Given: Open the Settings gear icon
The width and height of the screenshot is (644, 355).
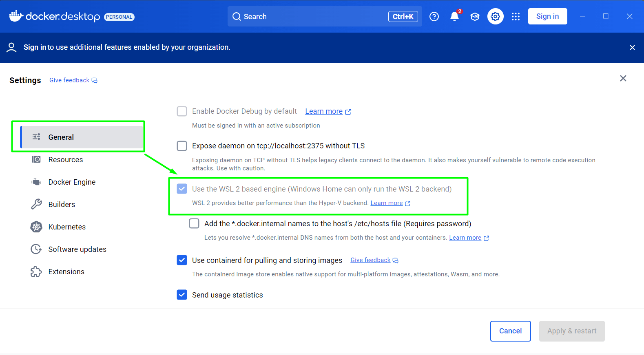Looking at the screenshot, I should [x=495, y=16].
